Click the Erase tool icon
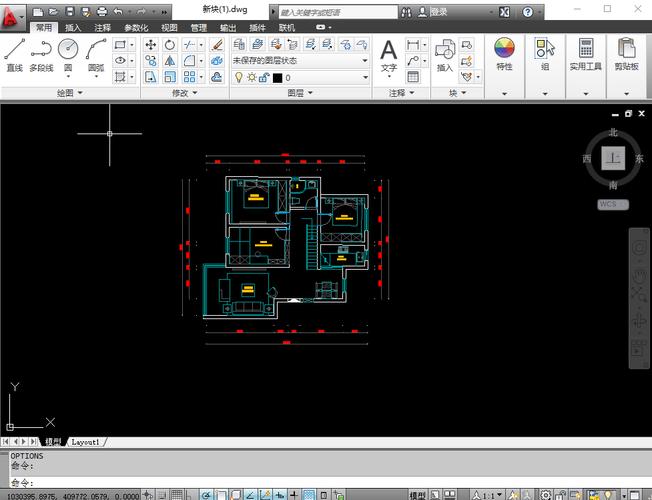 tap(217, 45)
